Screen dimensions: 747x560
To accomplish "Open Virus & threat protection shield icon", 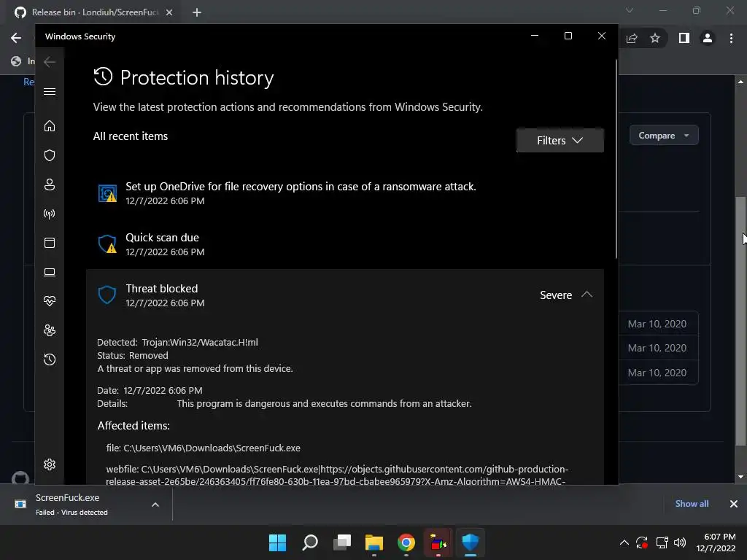I will coord(50,155).
